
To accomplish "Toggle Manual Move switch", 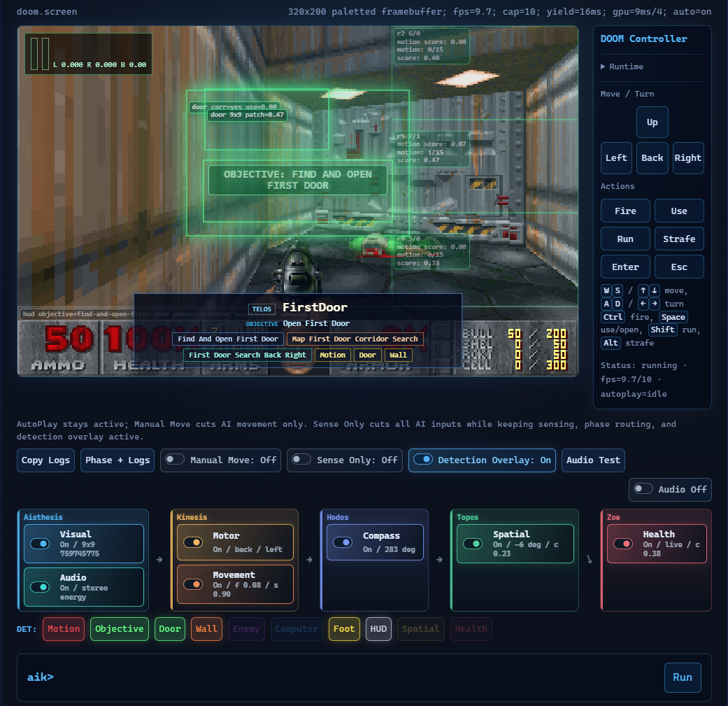I will click(x=175, y=460).
